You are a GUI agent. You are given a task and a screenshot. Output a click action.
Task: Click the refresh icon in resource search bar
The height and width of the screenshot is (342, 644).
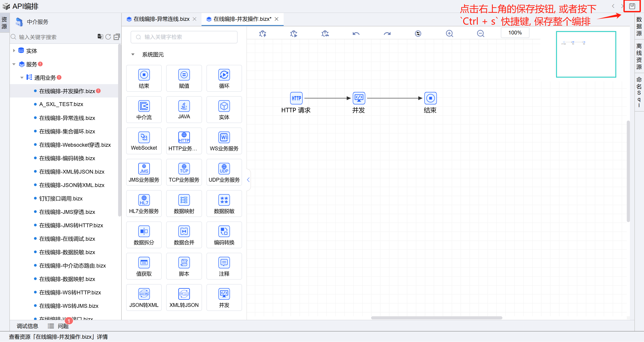108,37
